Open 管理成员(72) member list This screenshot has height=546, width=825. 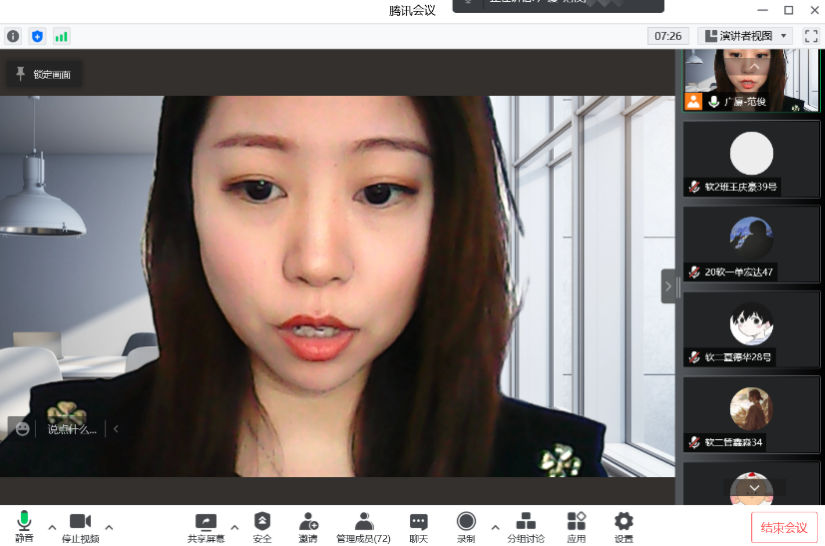point(363,526)
